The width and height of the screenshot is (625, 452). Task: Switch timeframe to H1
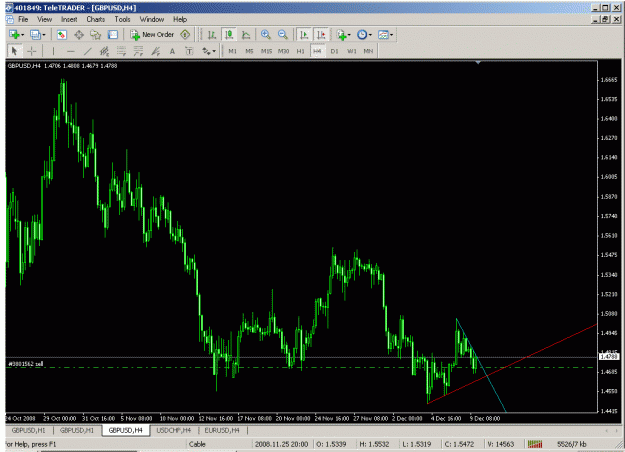coord(301,51)
